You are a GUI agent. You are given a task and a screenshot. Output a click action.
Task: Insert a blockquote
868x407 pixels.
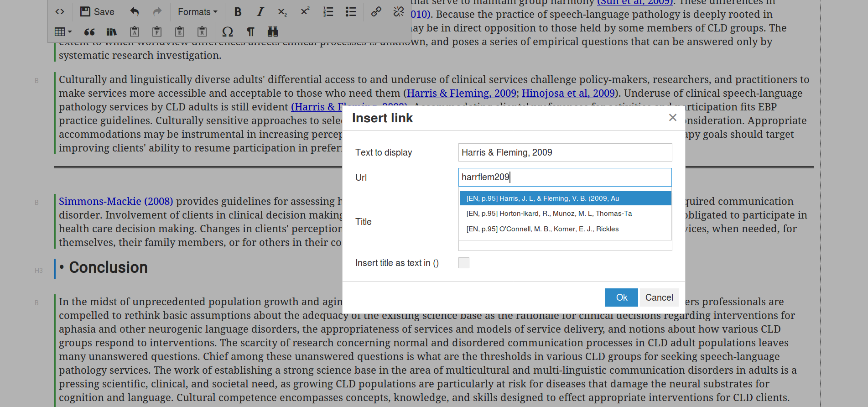[89, 32]
